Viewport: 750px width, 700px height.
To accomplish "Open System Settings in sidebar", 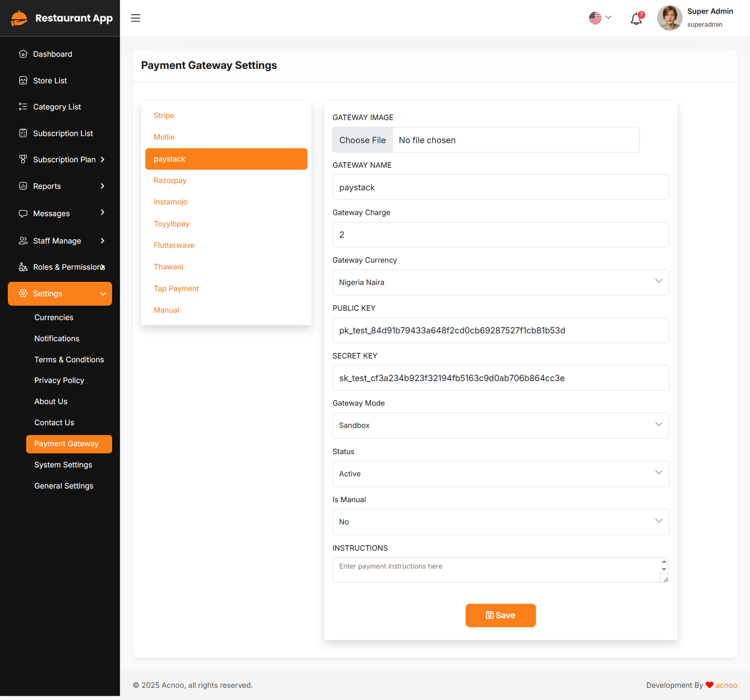I will 63,465.
